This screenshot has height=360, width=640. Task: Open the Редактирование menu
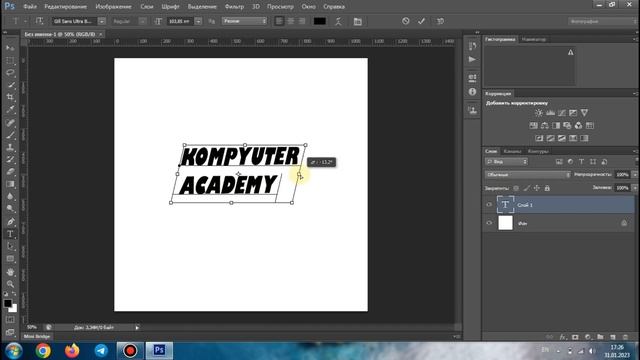pos(65,7)
